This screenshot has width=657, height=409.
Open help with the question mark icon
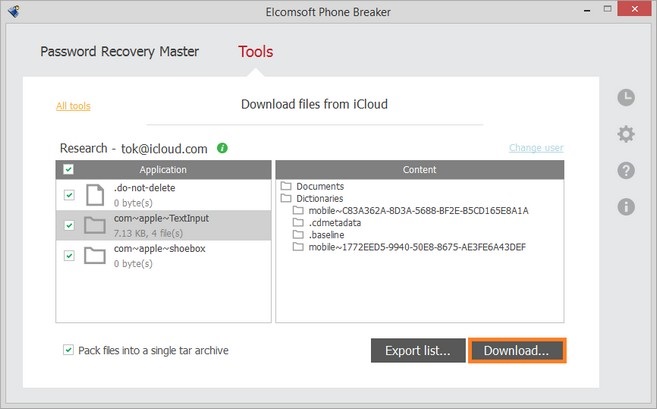(x=626, y=170)
